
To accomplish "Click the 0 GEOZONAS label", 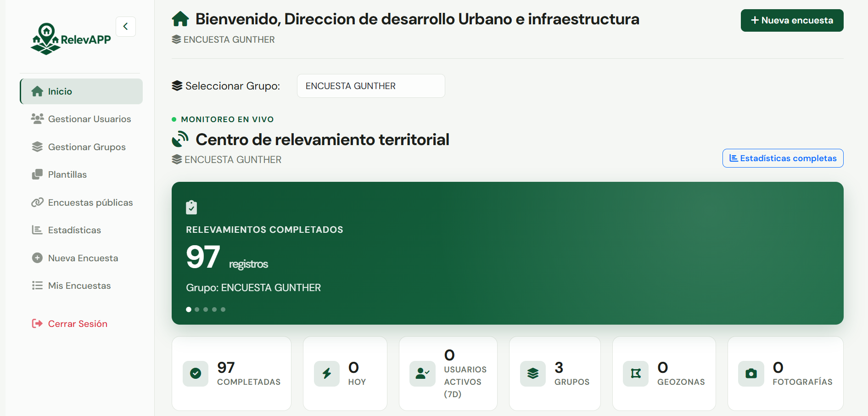I will pos(681,374).
